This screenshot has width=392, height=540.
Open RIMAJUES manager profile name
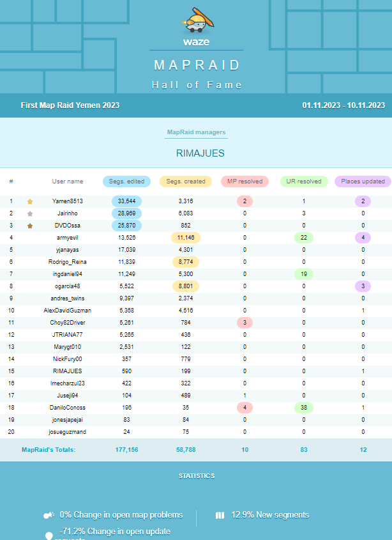click(x=196, y=154)
